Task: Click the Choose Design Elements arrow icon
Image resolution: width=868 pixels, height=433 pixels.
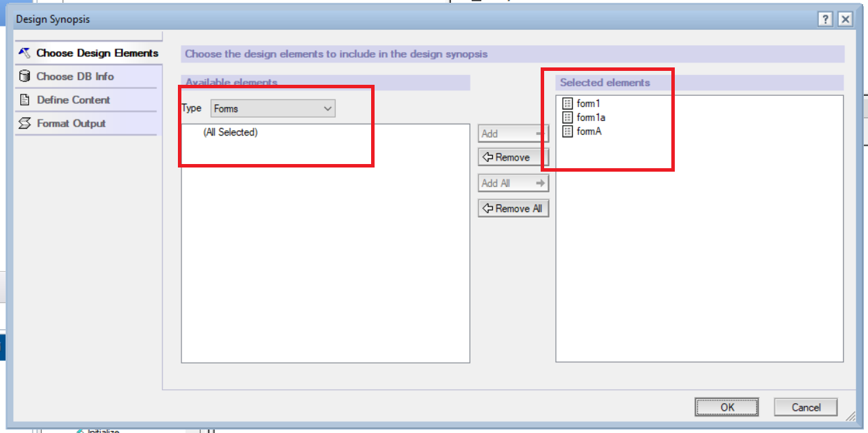Action: point(24,52)
